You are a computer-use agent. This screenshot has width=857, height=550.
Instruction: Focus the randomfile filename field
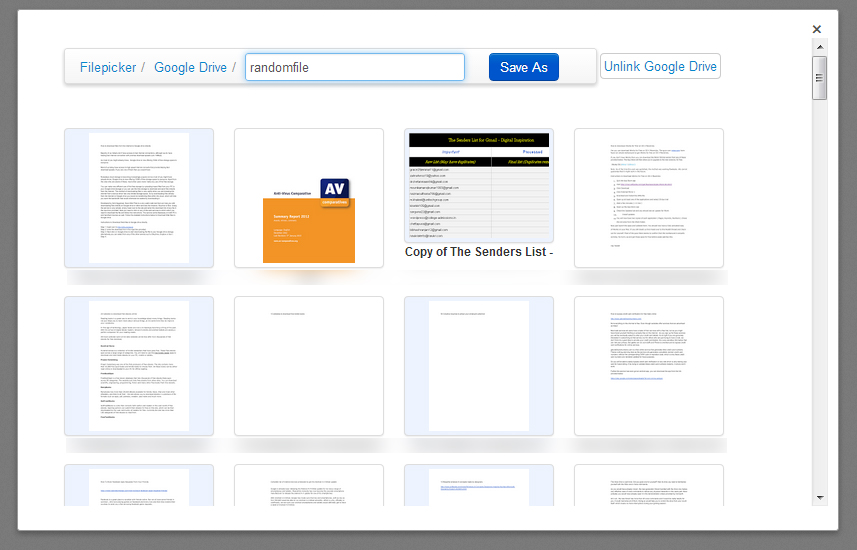click(355, 67)
